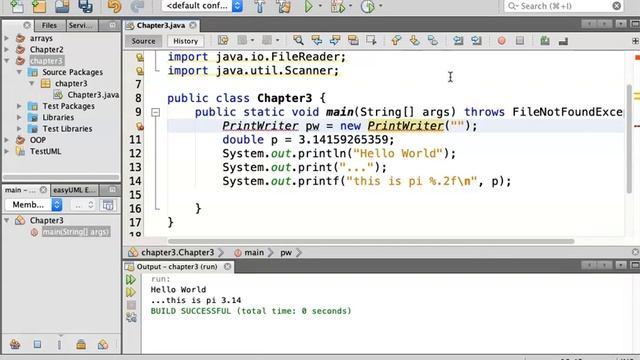Select the easyUML Explorer tab
Screen dimensions: 640x360
coord(73,190)
